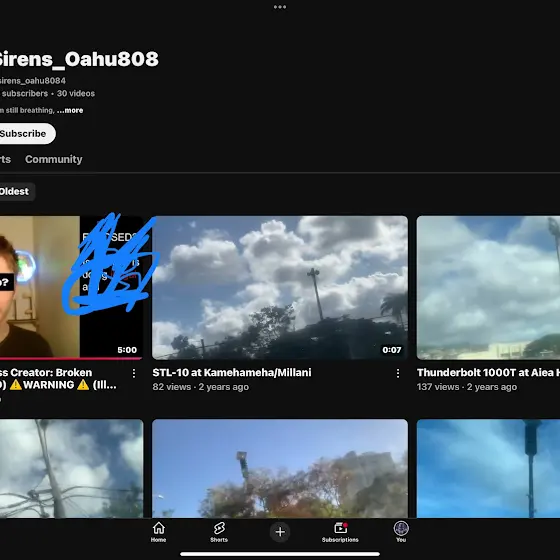Open the leaning utility pole video thumbnail
The height and width of the screenshot is (560, 560).
click(71, 469)
